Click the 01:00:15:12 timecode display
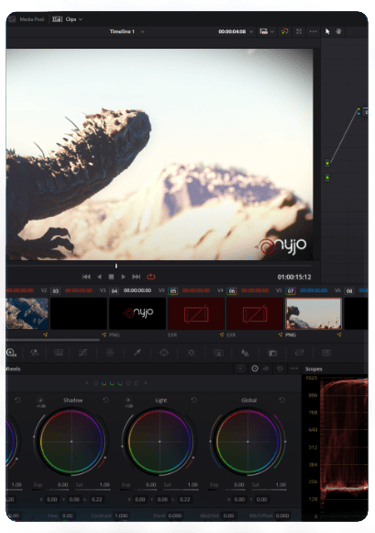The height and width of the screenshot is (533, 375). coord(294,277)
